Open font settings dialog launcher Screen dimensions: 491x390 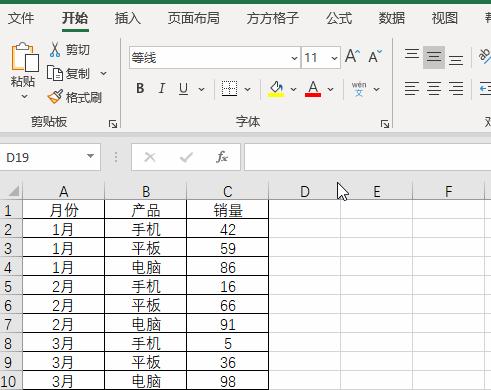click(x=385, y=124)
